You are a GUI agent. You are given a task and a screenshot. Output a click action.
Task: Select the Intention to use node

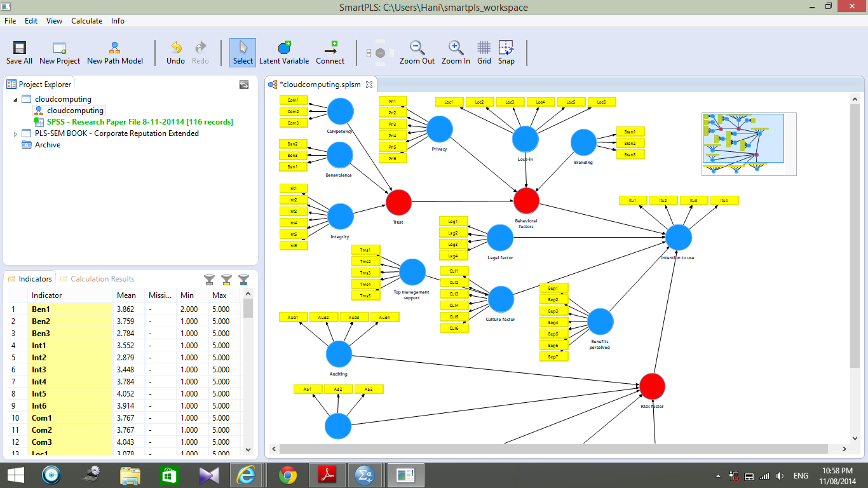pos(679,238)
